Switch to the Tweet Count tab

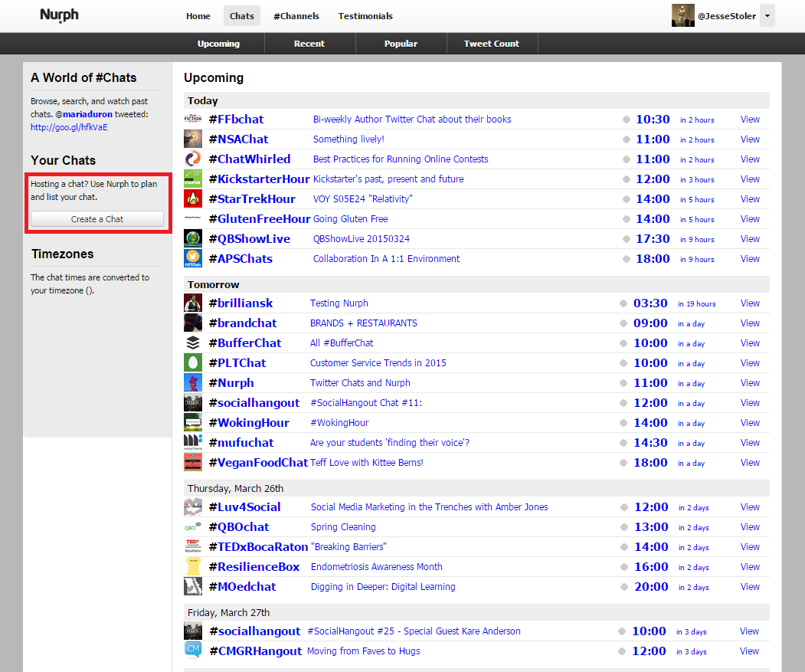coord(491,44)
